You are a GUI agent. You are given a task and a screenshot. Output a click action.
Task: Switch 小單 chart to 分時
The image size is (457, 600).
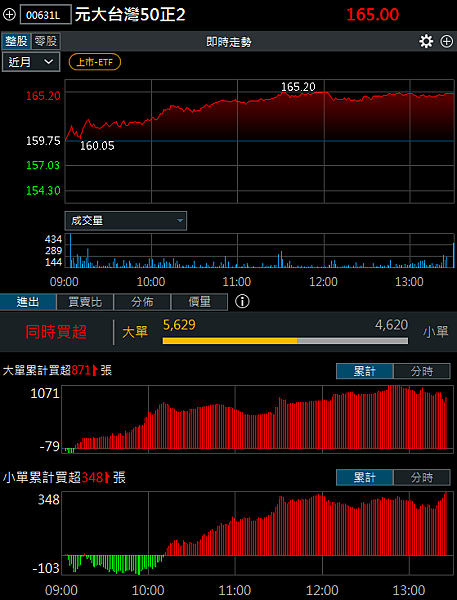coord(422,478)
